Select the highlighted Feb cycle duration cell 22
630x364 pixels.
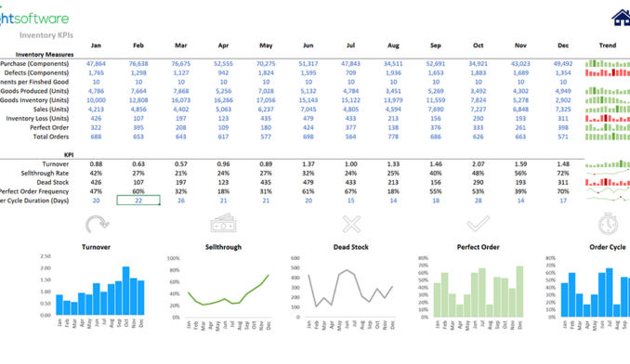(138, 201)
